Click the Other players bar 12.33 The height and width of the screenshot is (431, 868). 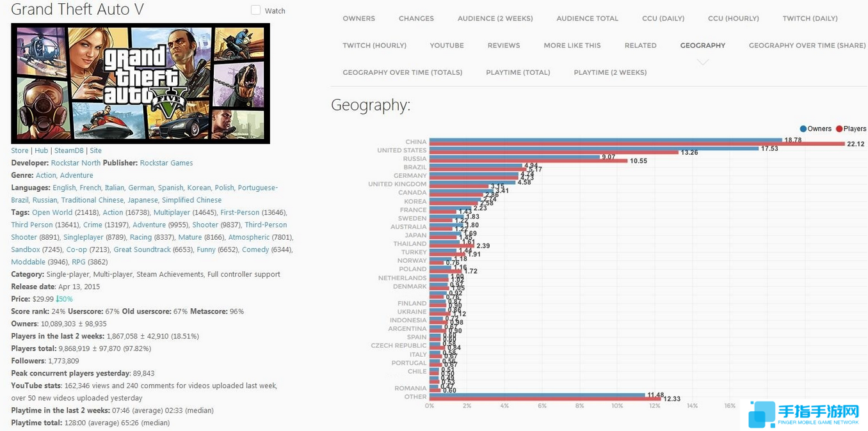coord(545,399)
